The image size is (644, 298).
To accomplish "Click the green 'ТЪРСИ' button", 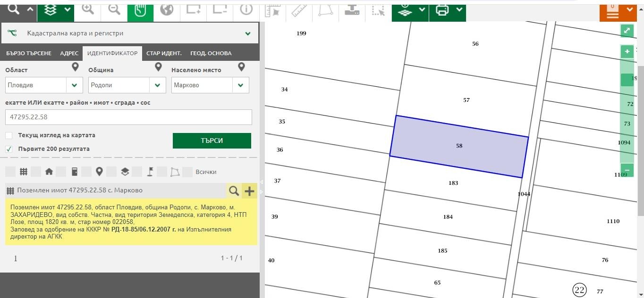I will [212, 141].
